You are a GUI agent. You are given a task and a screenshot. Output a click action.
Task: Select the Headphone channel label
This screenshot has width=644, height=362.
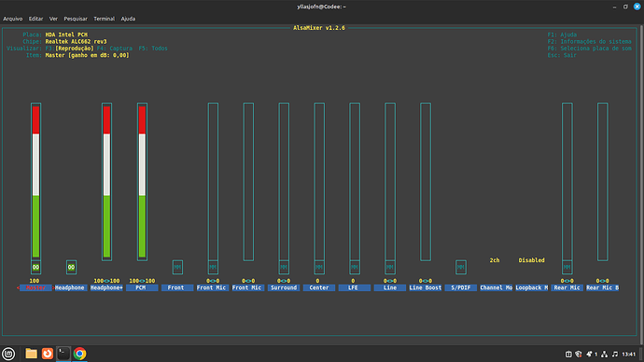click(x=70, y=287)
